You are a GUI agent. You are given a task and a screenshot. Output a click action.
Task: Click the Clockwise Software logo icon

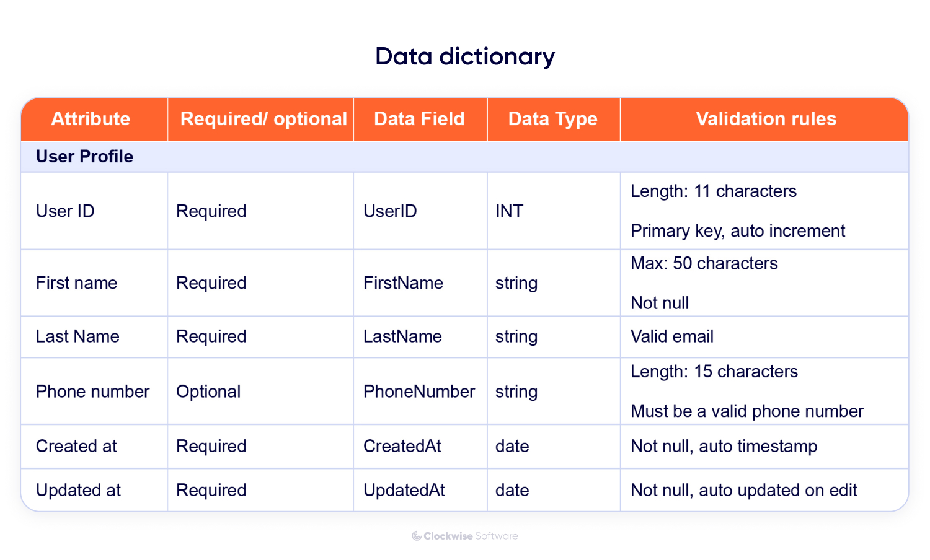pyautogui.click(x=417, y=536)
